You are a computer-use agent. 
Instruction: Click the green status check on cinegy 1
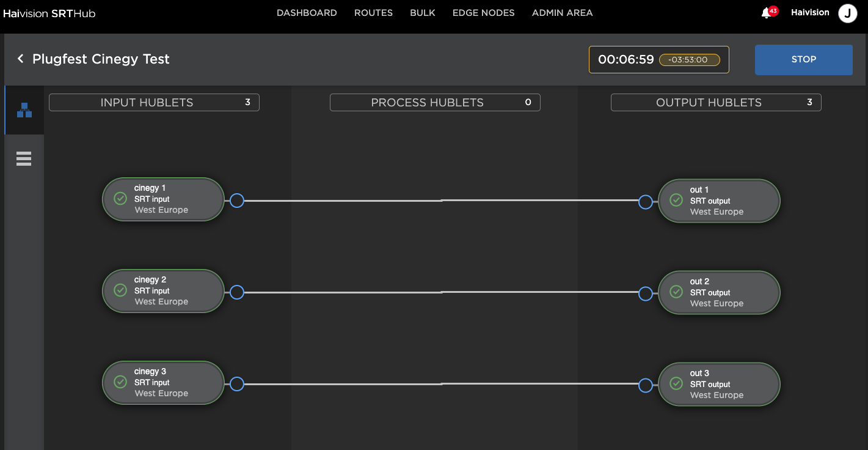click(120, 198)
